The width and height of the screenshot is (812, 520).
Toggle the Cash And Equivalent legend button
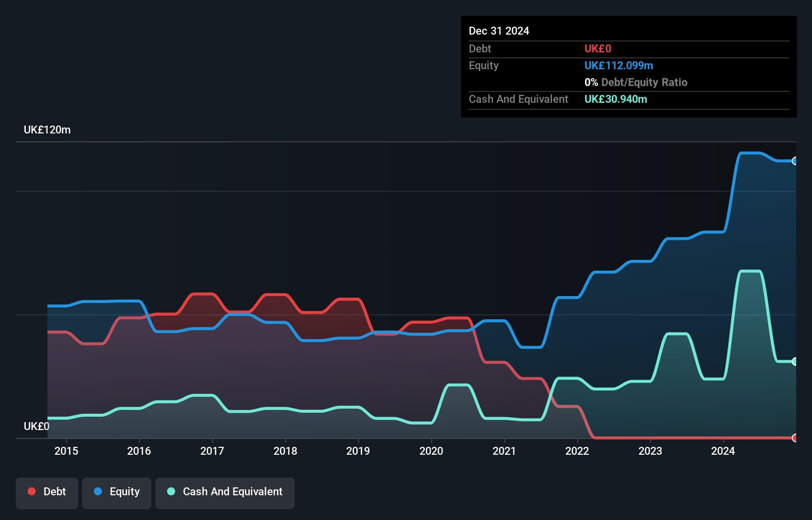tap(225, 493)
